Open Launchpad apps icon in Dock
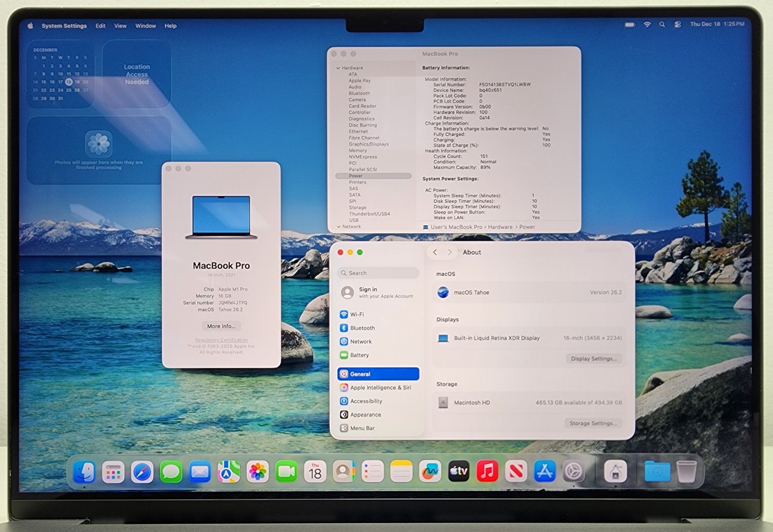The height and width of the screenshot is (532, 773). pos(113,472)
